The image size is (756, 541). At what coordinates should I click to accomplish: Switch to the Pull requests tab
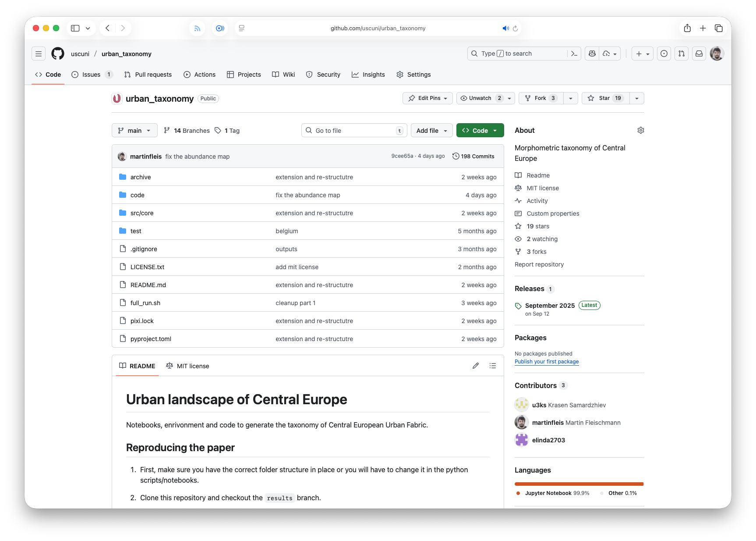tap(148, 75)
